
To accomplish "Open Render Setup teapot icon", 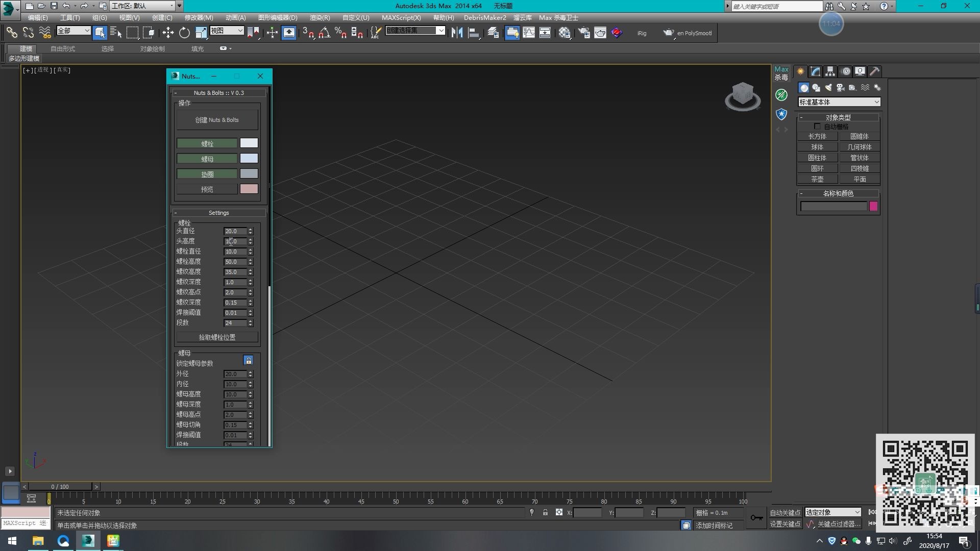I will [x=584, y=33].
